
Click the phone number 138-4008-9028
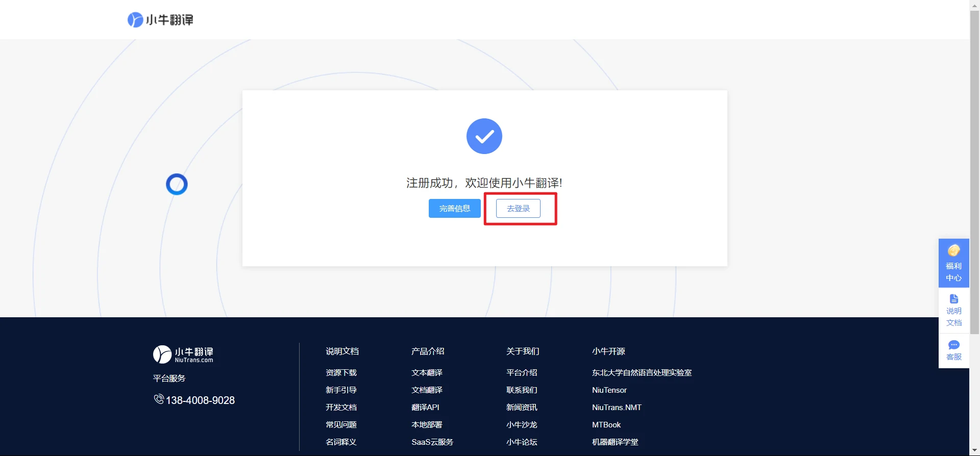[200, 400]
